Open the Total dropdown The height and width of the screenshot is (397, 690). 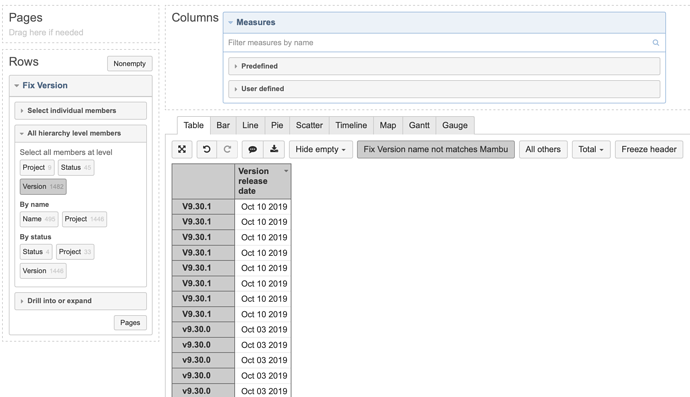(591, 149)
